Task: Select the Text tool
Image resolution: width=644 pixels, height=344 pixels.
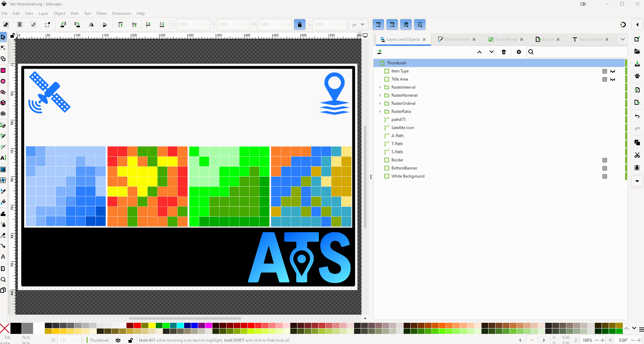Action: point(3,158)
